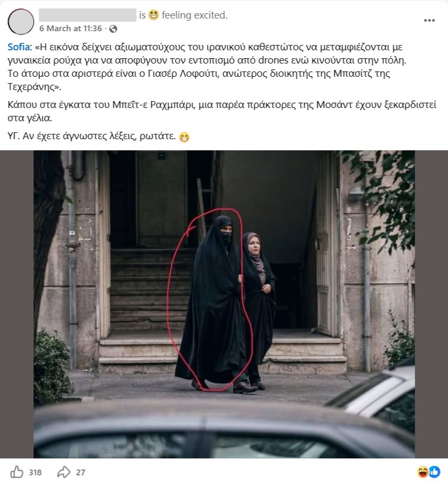
Task: Click the paragraph starting with Κάπου στα έγκατα
Action: click(222, 111)
